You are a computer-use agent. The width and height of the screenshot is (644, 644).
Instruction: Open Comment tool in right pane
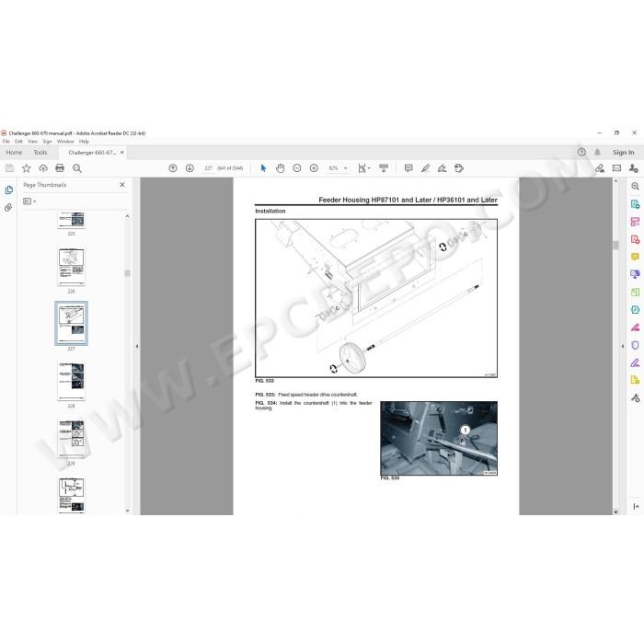coord(635,257)
